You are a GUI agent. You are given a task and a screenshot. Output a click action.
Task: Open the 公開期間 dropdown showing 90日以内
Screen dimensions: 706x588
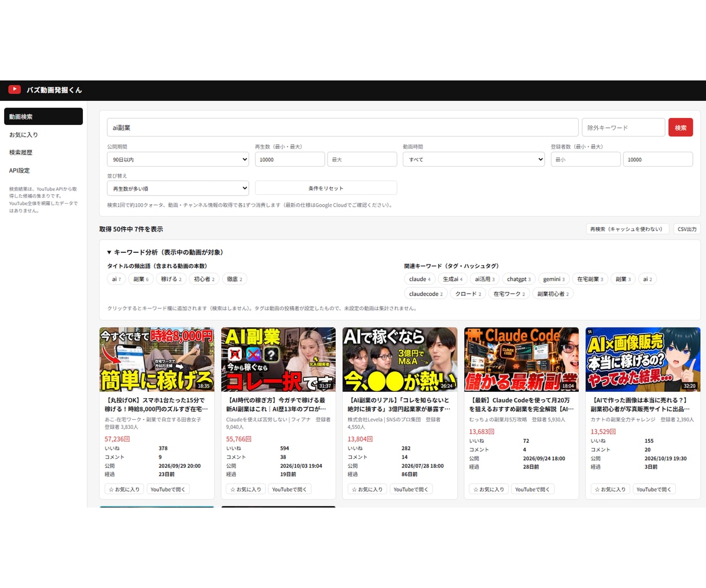coord(178,159)
